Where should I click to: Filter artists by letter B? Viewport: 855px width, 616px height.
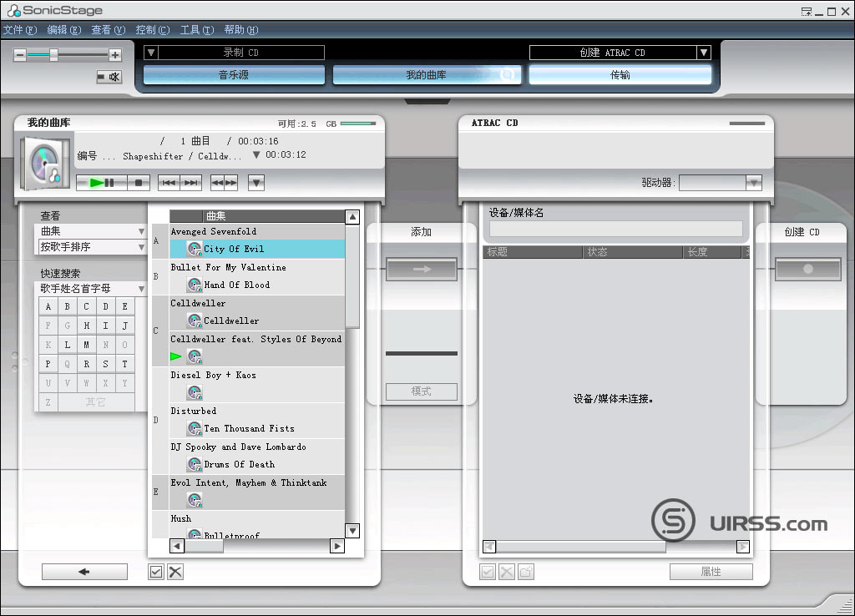(x=67, y=306)
